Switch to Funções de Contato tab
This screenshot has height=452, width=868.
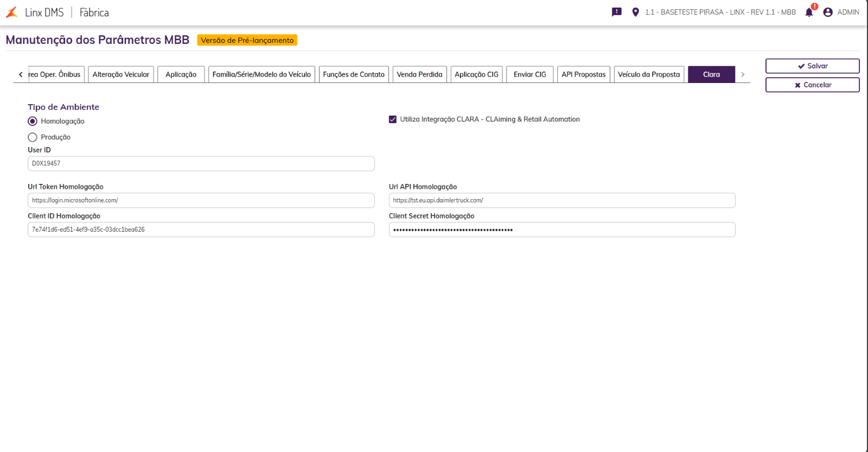[x=354, y=74]
